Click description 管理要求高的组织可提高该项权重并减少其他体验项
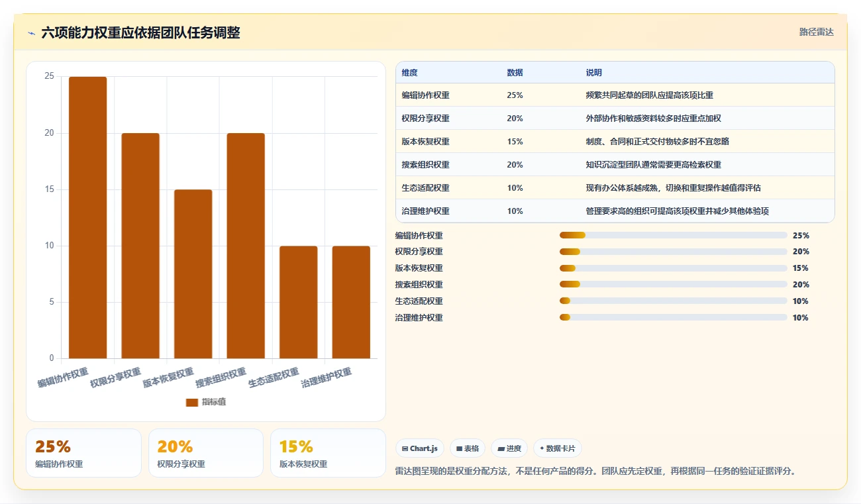Viewport: 861px width, 504px height. pos(678,211)
